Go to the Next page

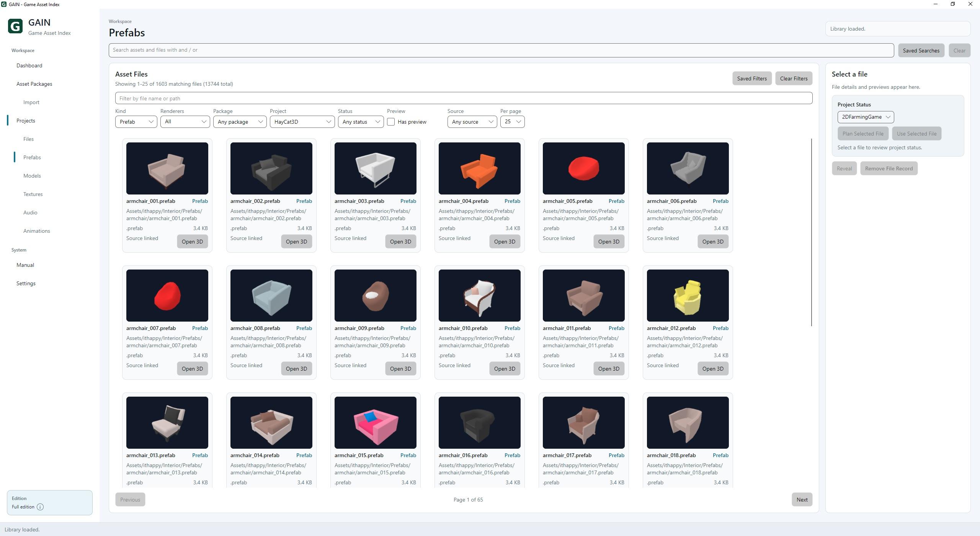point(802,500)
